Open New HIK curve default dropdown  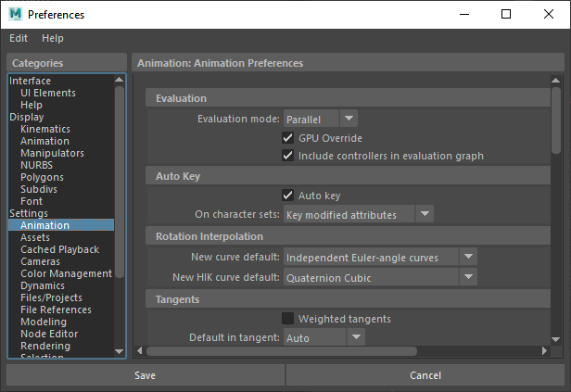click(x=380, y=277)
